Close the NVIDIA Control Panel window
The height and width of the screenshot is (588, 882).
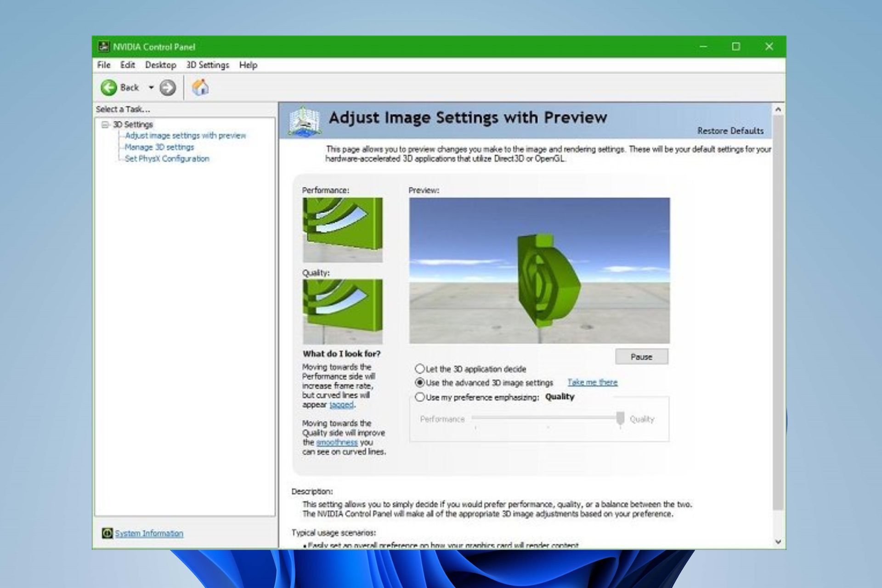click(x=769, y=46)
